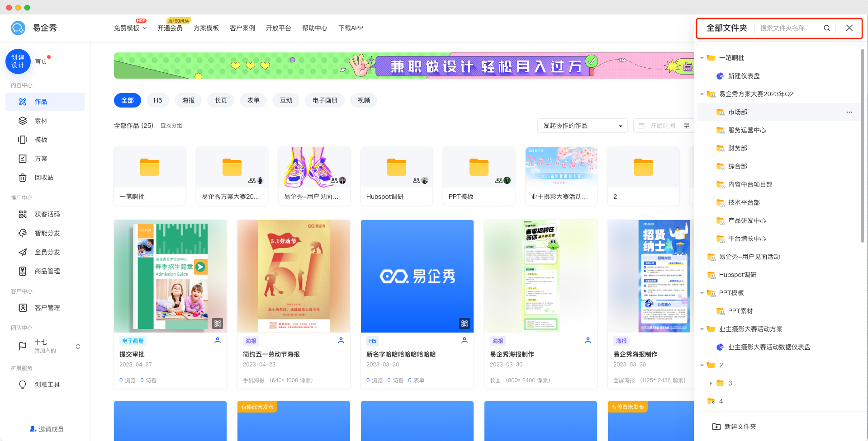Viewport: 868px width, 441px height.
Task: Click the 开始时间 date input
Action: [x=663, y=126]
